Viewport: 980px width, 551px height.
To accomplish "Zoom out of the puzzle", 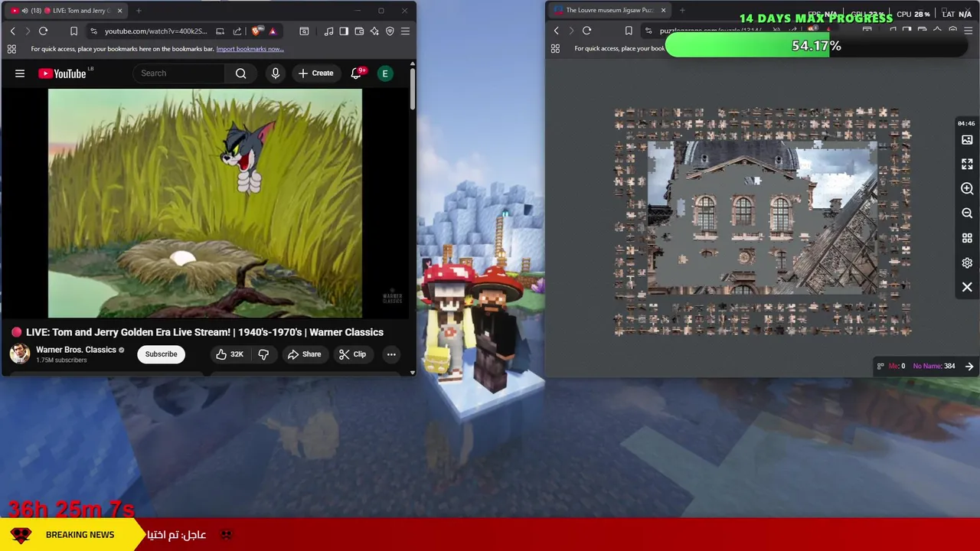I will point(967,214).
